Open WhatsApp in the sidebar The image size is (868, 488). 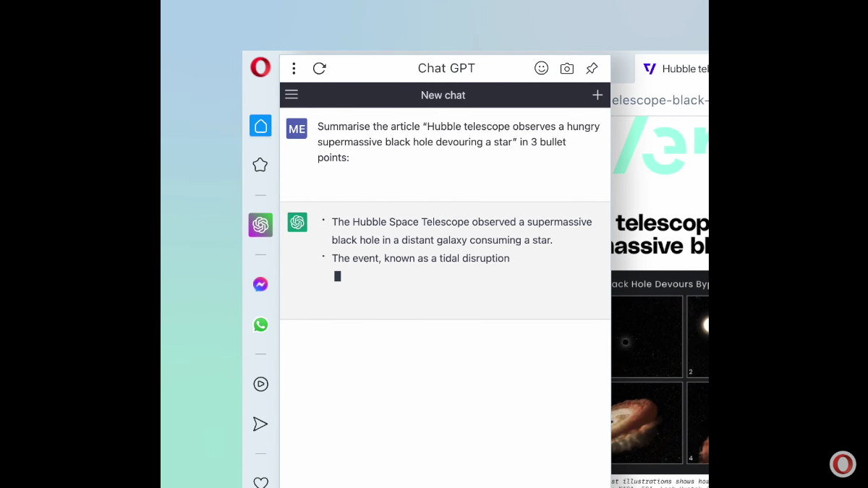pos(260,325)
